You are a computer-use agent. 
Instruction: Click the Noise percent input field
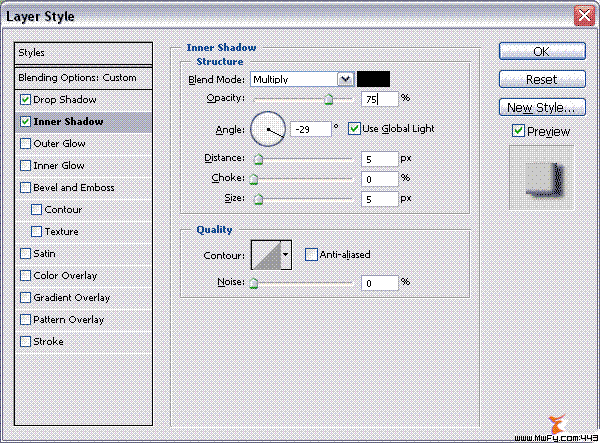380,283
